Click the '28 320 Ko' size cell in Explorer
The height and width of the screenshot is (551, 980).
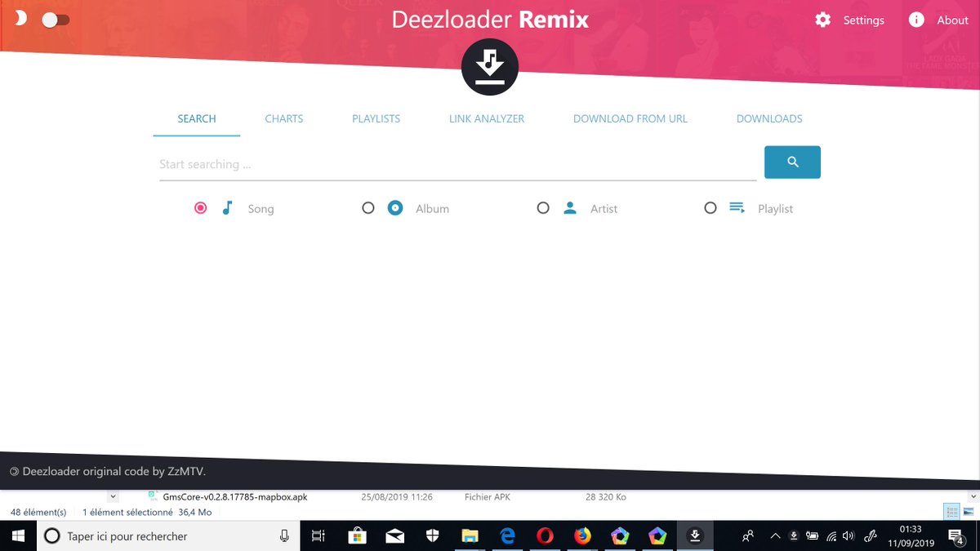[x=606, y=496]
